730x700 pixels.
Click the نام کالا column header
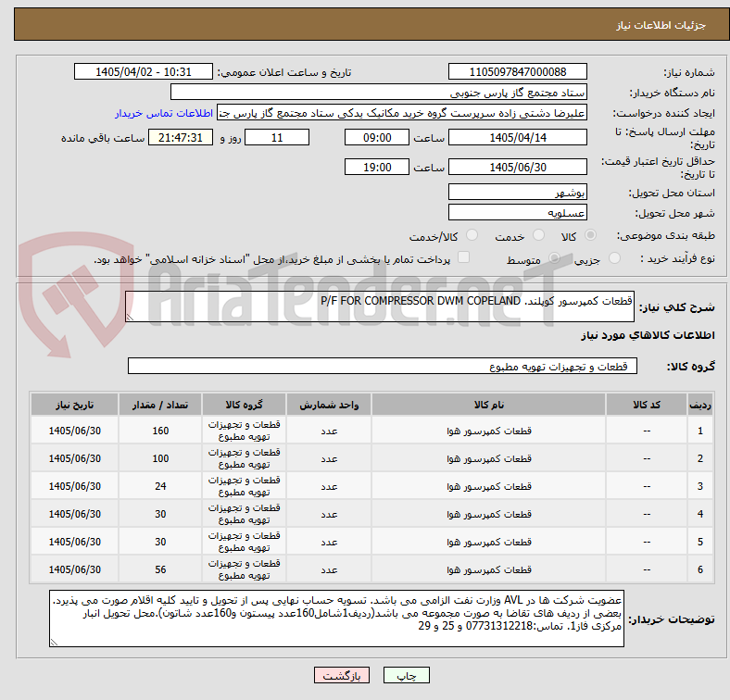[x=488, y=405]
